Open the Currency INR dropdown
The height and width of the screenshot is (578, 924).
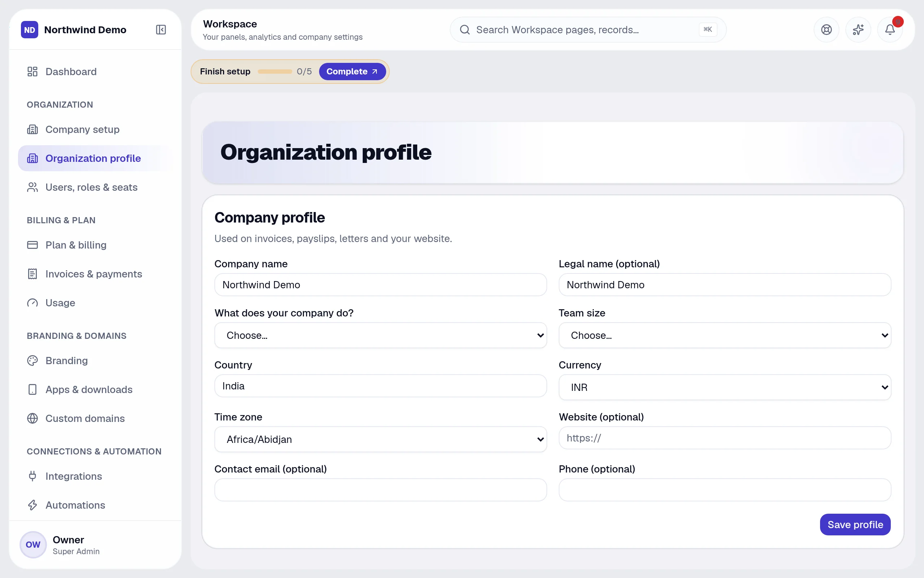pos(725,387)
